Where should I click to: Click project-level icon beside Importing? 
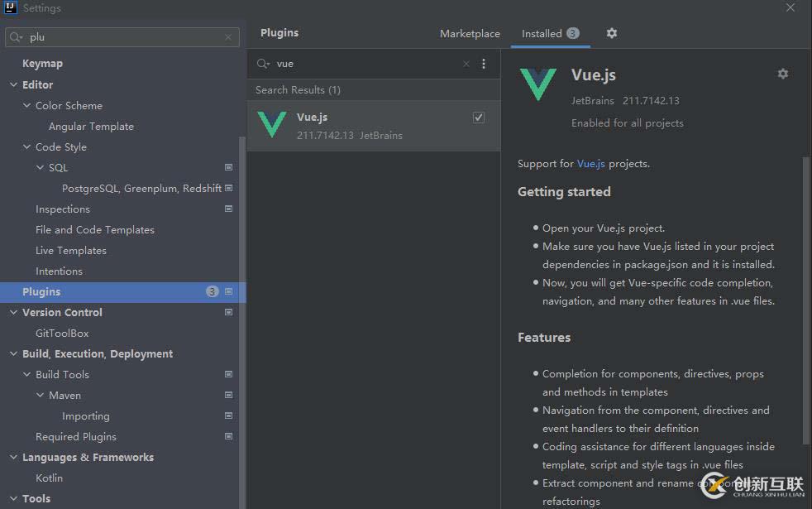point(228,415)
